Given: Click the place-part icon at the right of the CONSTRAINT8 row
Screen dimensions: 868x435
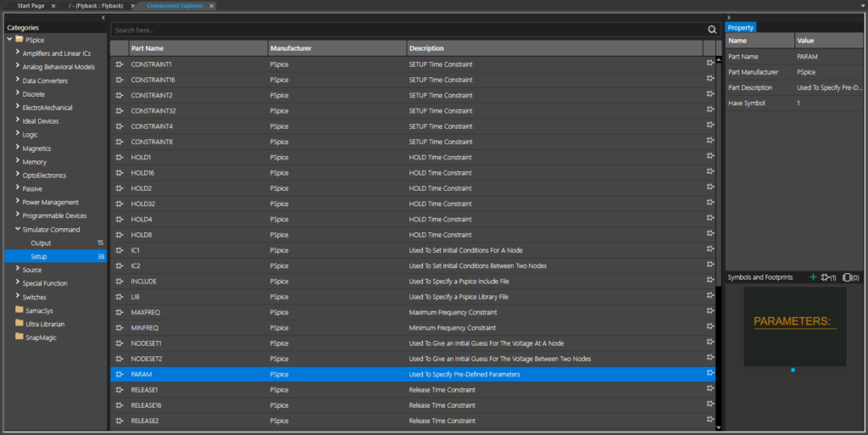Looking at the screenshot, I should tap(709, 141).
